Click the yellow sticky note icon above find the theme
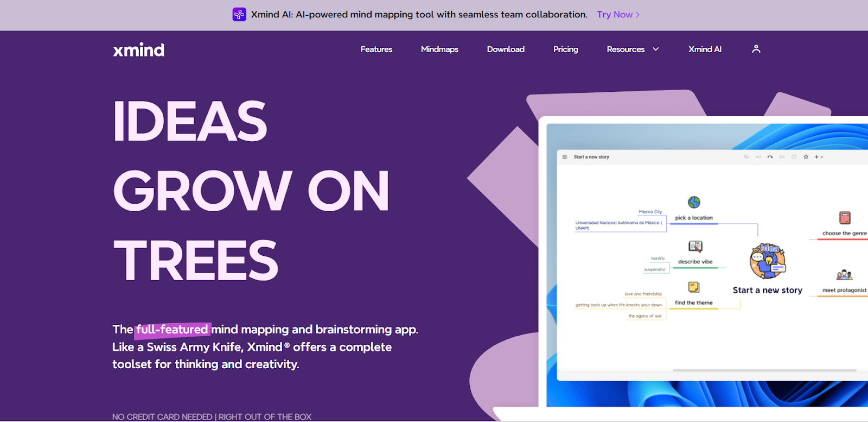The image size is (868, 422). coord(694,287)
